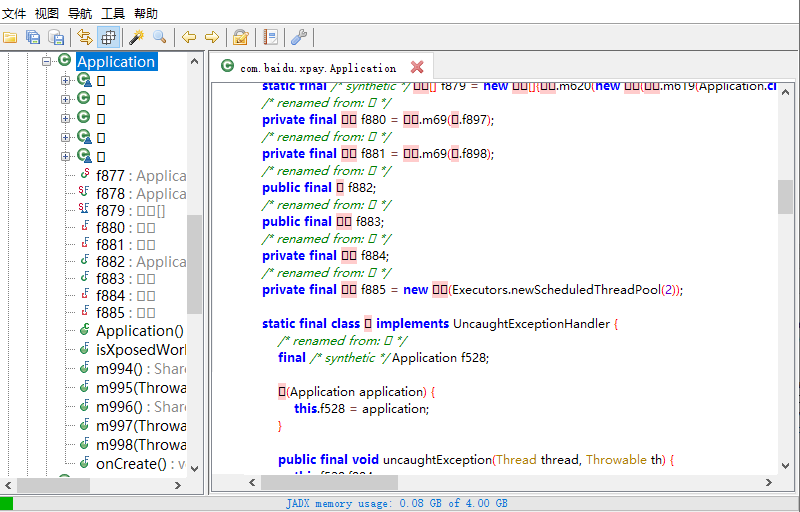
Task: Open text search with the wand icon
Action: (x=136, y=37)
